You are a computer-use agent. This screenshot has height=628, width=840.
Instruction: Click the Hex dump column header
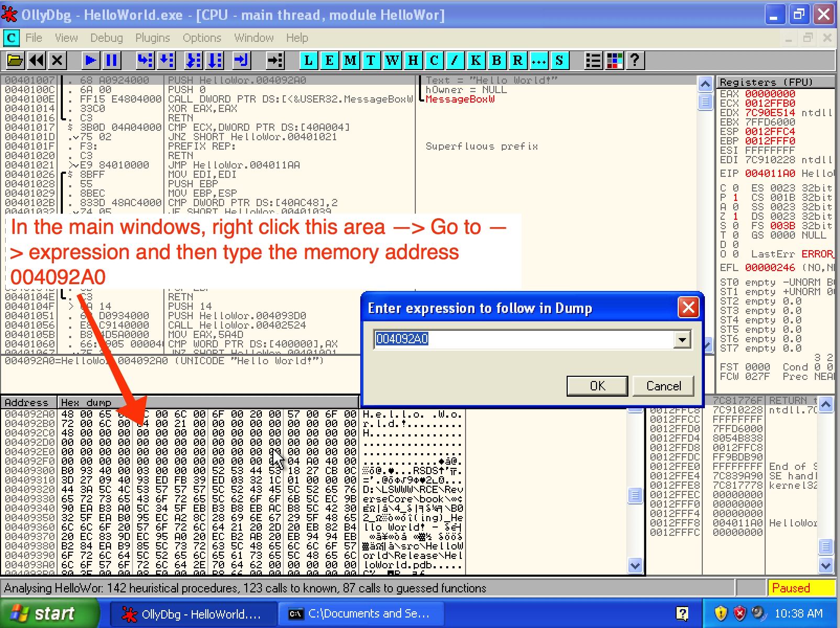[x=208, y=402]
